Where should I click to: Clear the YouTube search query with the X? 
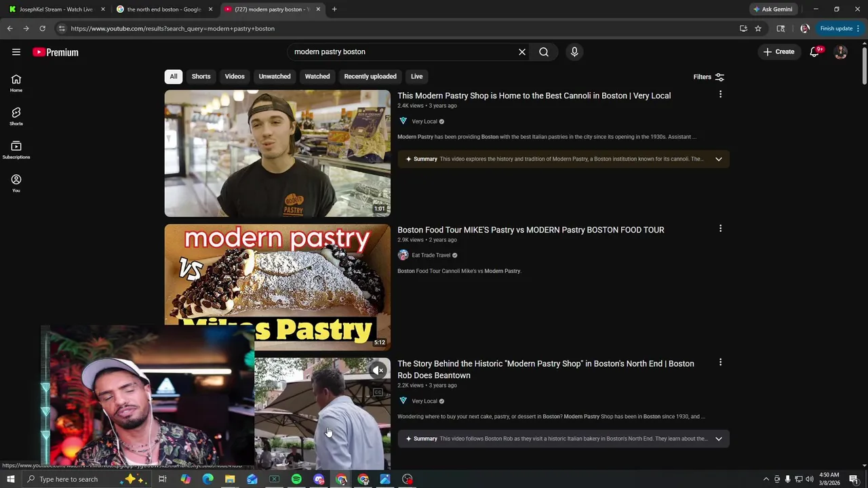pyautogui.click(x=522, y=52)
